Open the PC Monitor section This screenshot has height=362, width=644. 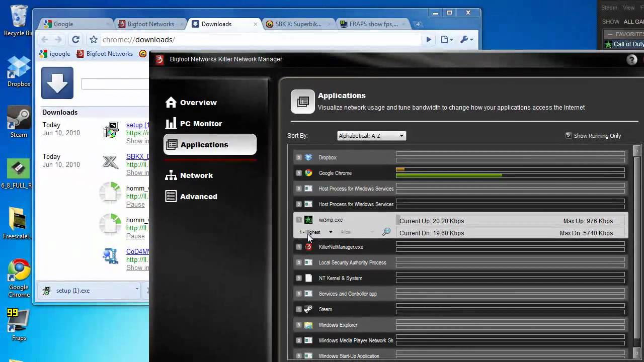(x=201, y=124)
